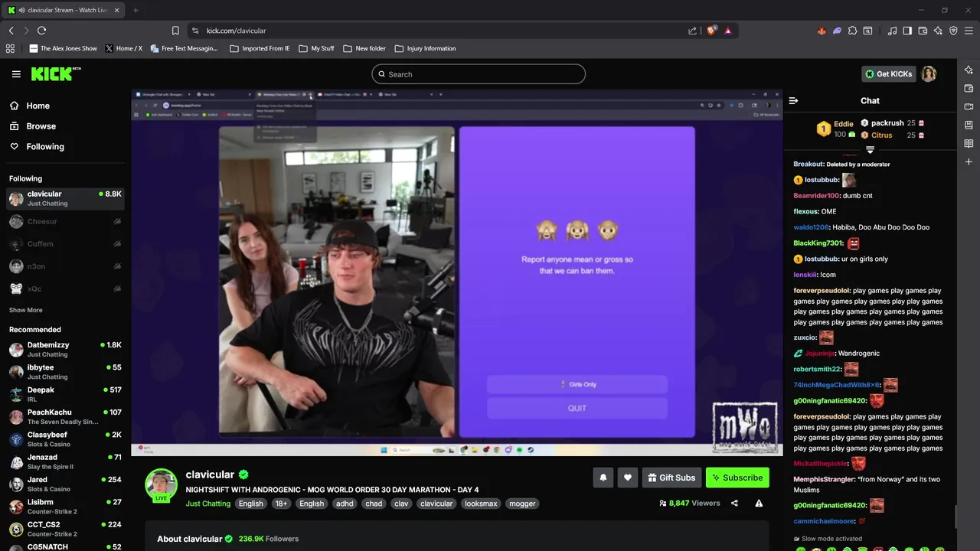Expand Show More under Following
Image resolution: width=980 pixels, height=551 pixels.
26,310
